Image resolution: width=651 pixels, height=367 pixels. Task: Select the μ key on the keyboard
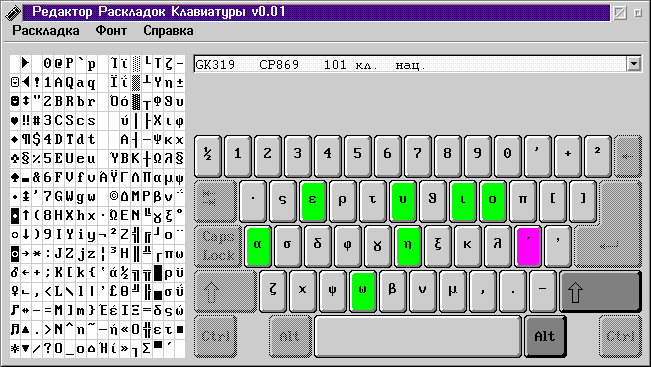click(x=452, y=292)
